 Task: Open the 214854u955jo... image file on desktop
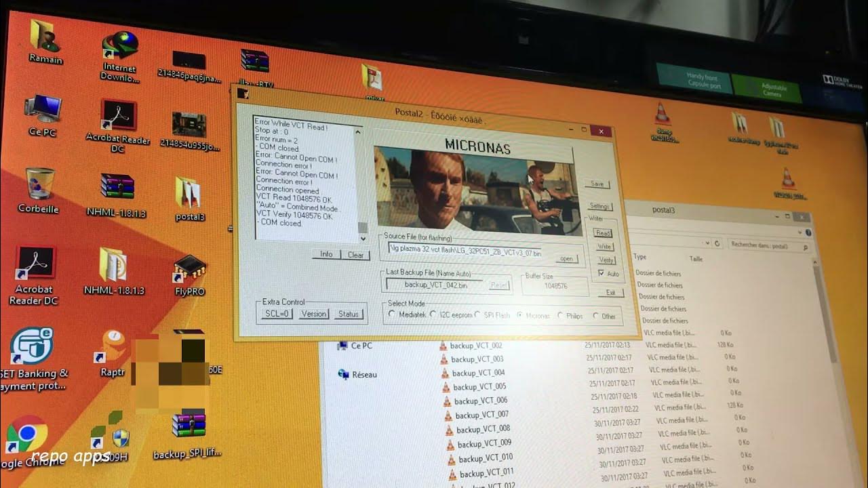190,130
